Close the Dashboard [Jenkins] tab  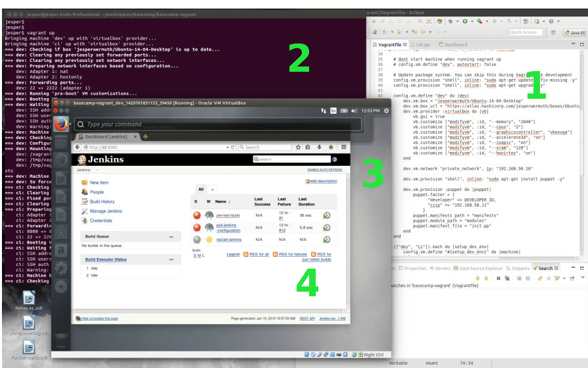(135, 137)
